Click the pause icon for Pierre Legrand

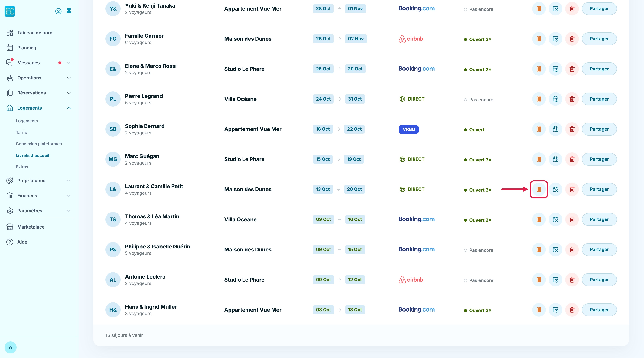click(x=539, y=99)
